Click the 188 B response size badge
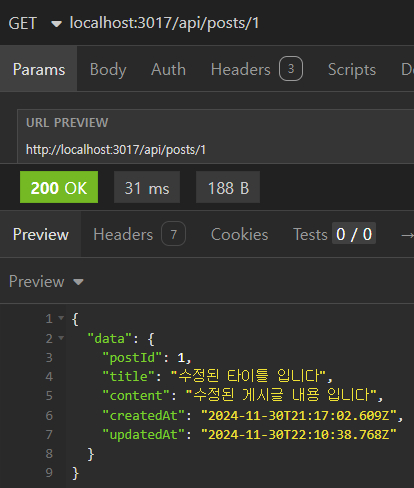Image resolution: width=414 pixels, height=488 pixels. (x=228, y=187)
